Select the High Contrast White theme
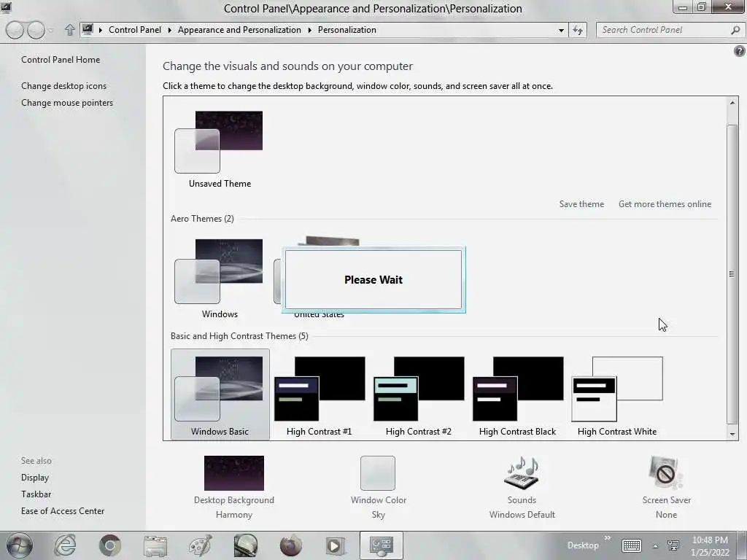Image resolution: width=747 pixels, height=560 pixels. pyautogui.click(x=617, y=395)
